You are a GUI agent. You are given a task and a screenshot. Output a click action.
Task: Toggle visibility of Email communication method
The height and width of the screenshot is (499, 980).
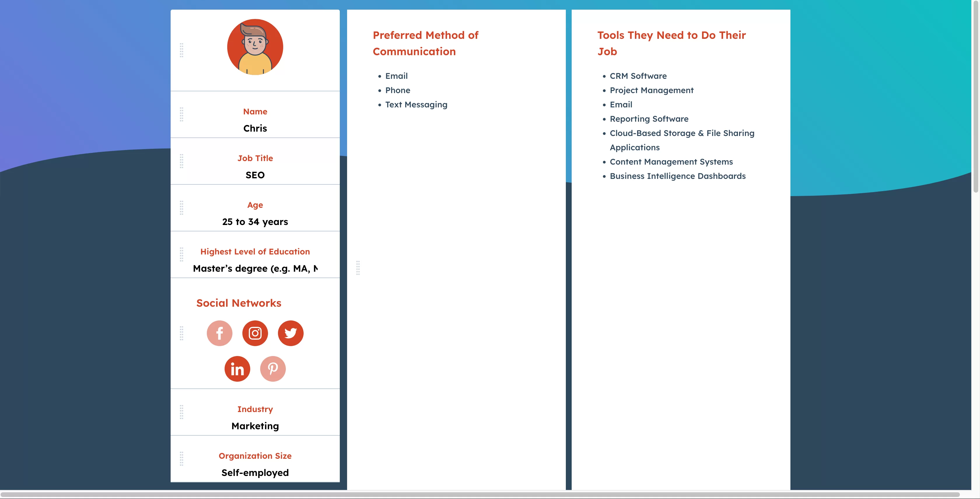click(395, 76)
